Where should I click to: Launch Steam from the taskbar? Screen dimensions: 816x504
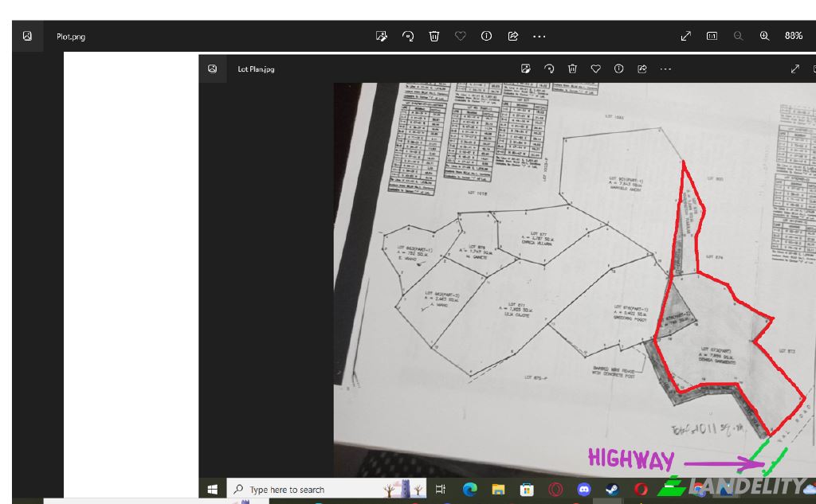tap(612, 489)
